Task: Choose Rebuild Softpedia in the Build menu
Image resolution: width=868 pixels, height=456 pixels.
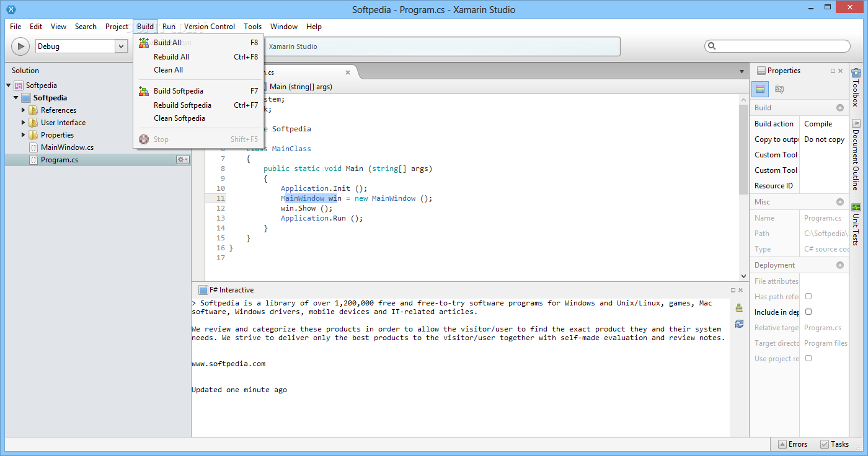Action: (x=198, y=105)
